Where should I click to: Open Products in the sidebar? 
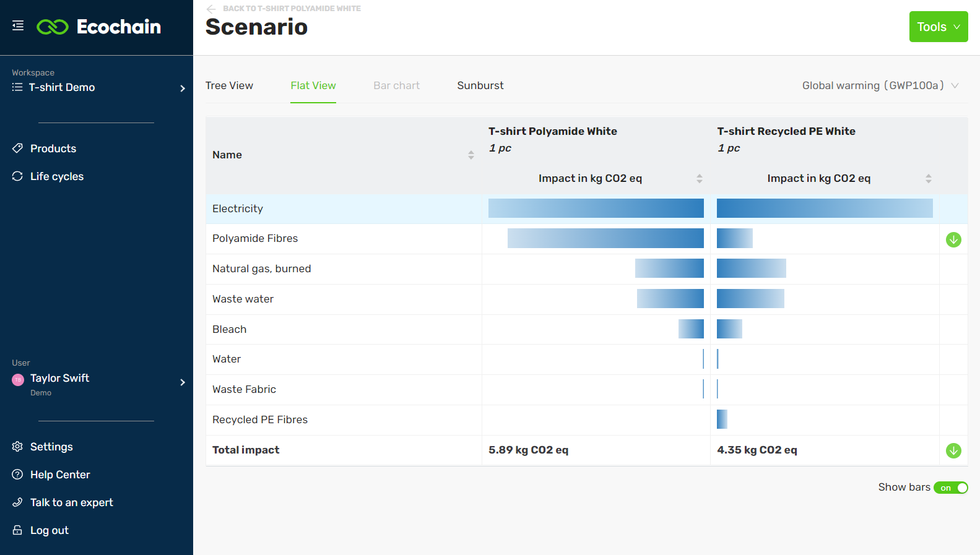(x=53, y=148)
